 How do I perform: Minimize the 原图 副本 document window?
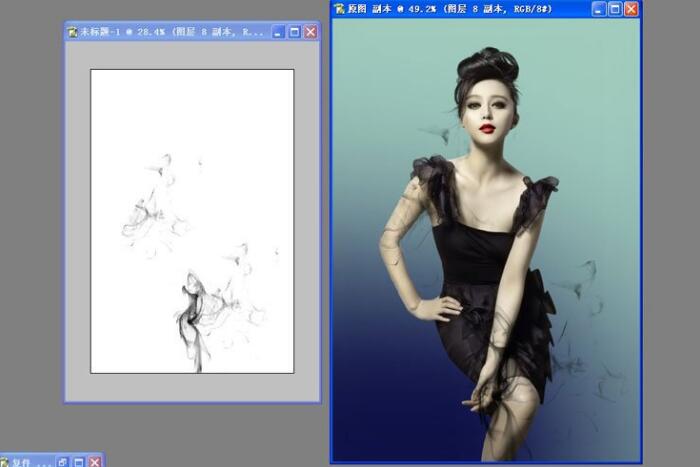pyautogui.click(x=598, y=9)
